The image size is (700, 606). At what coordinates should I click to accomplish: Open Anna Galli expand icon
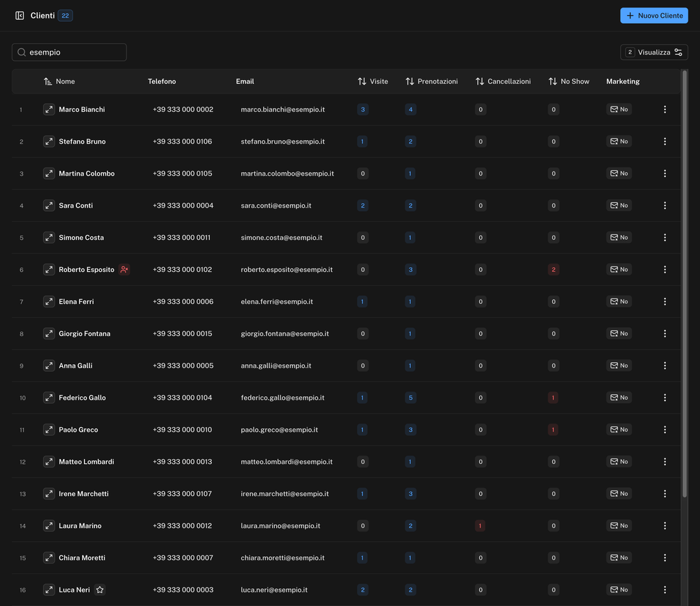pyautogui.click(x=49, y=366)
